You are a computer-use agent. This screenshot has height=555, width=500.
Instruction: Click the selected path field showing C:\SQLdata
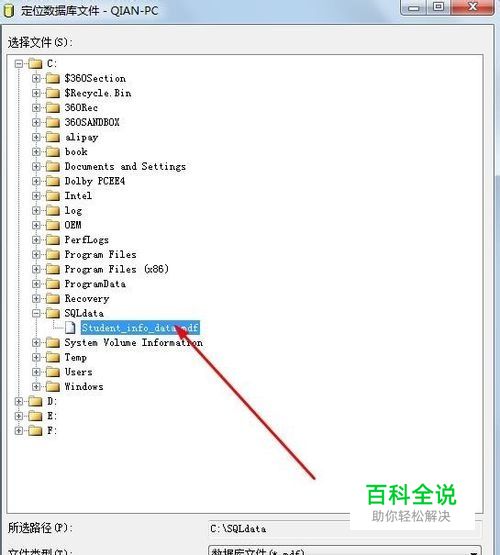pos(345,529)
